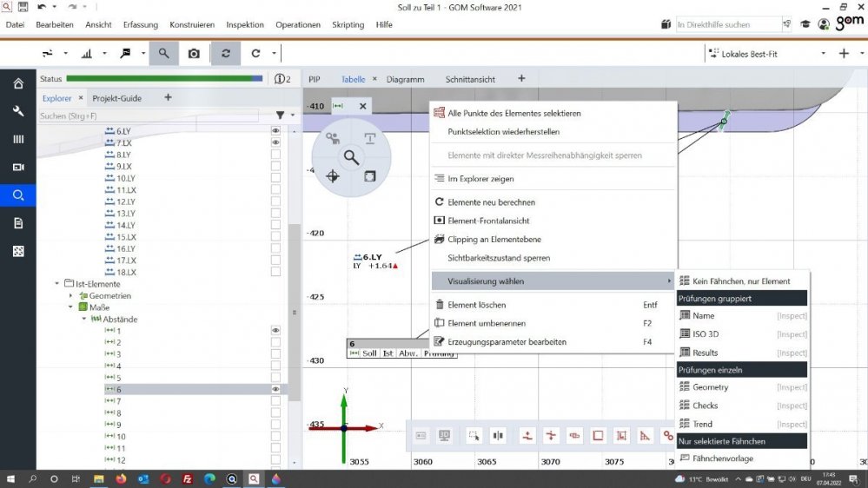Click the 3D view icon in bottom toolbar
This screenshot has height=488, width=868.
pos(445,435)
